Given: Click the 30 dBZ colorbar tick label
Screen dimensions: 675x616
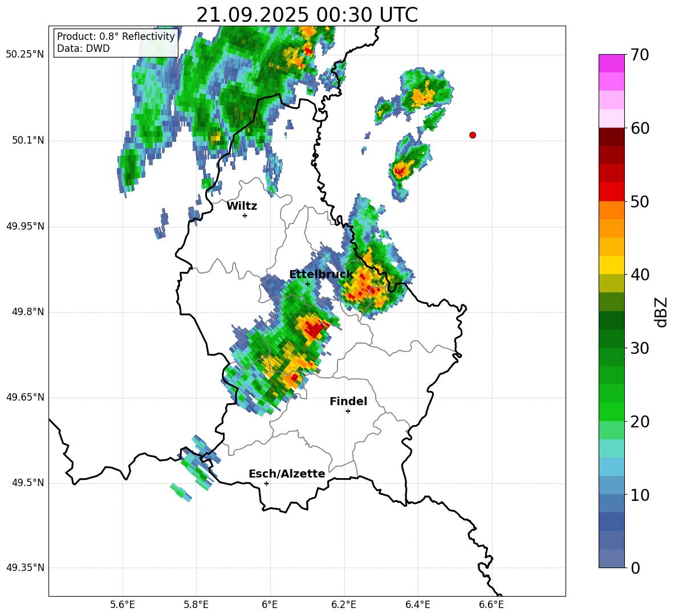Looking at the screenshot, I should tap(640, 348).
